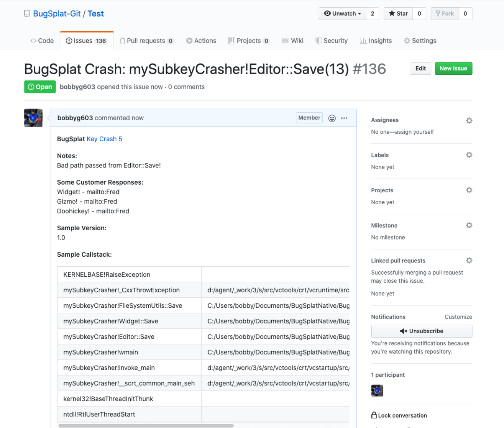This screenshot has width=504, height=428.
Task: Open the BugSplat-Git organization link
Action: 57,14
